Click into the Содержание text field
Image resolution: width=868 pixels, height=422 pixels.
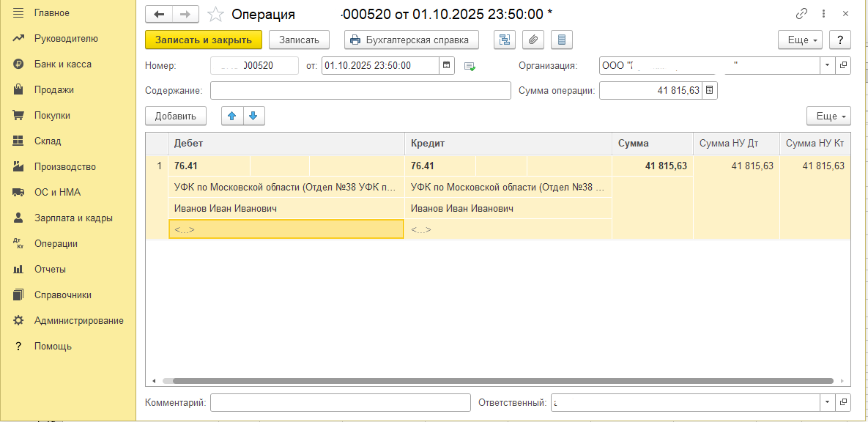click(x=360, y=91)
